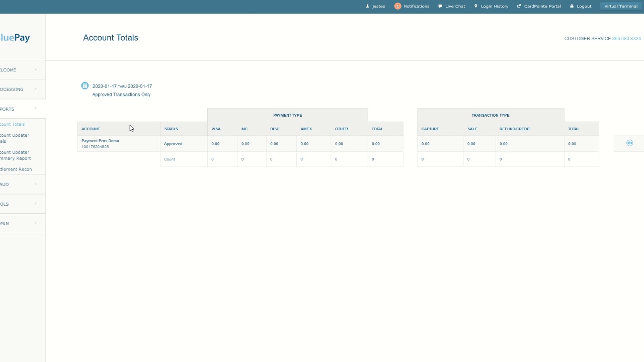The image size is (644, 362).
Task: Click the Count row label
Action: point(170,159)
